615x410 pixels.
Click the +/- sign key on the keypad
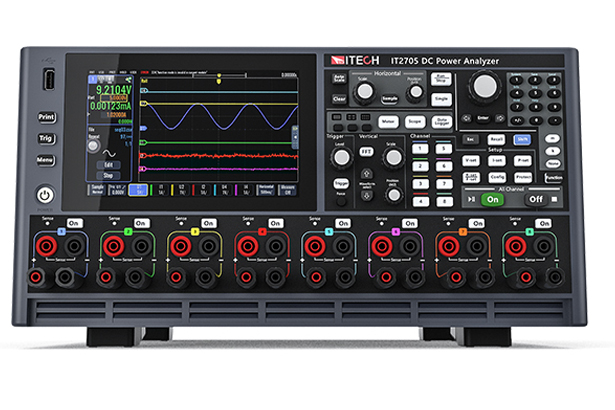[517, 120]
